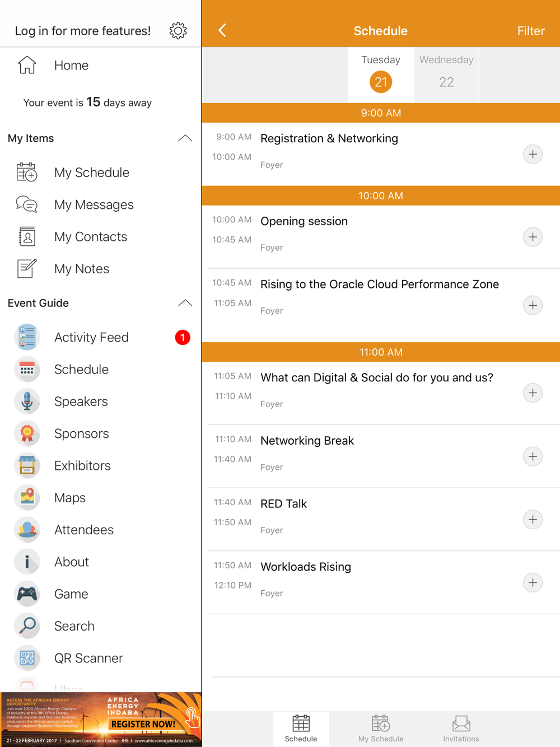Open the Invitations tab
The image size is (560, 747).
point(461,729)
